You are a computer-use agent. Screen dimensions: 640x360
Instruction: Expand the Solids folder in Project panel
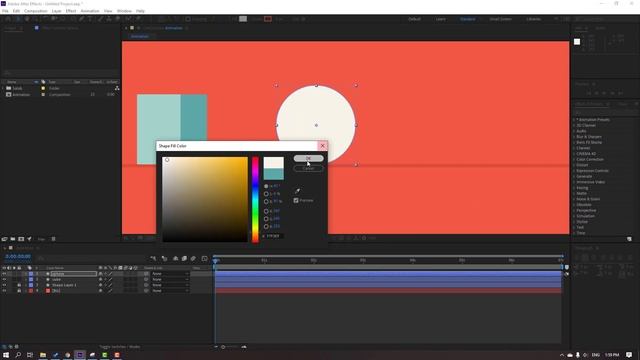click(x=3, y=88)
